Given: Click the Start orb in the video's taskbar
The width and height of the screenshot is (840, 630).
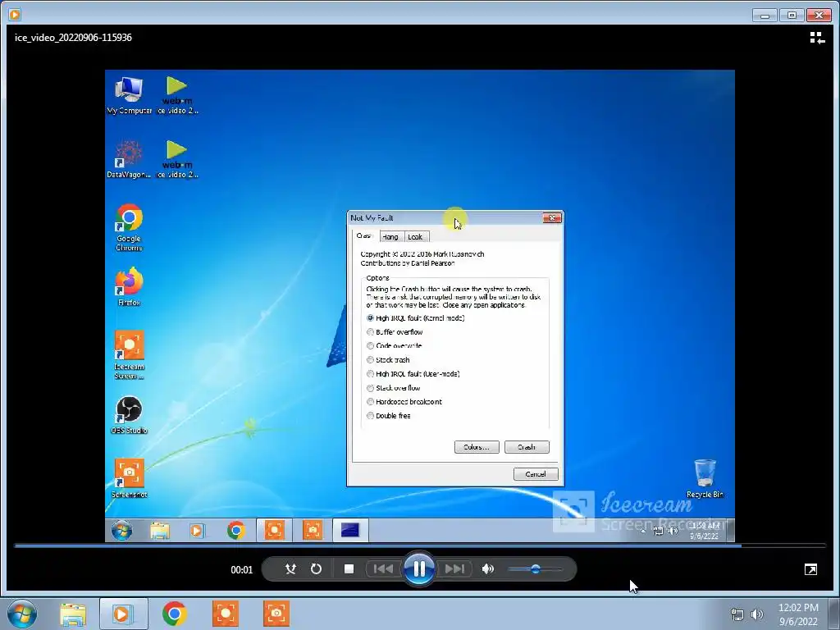Looking at the screenshot, I should tap(122, 531).
